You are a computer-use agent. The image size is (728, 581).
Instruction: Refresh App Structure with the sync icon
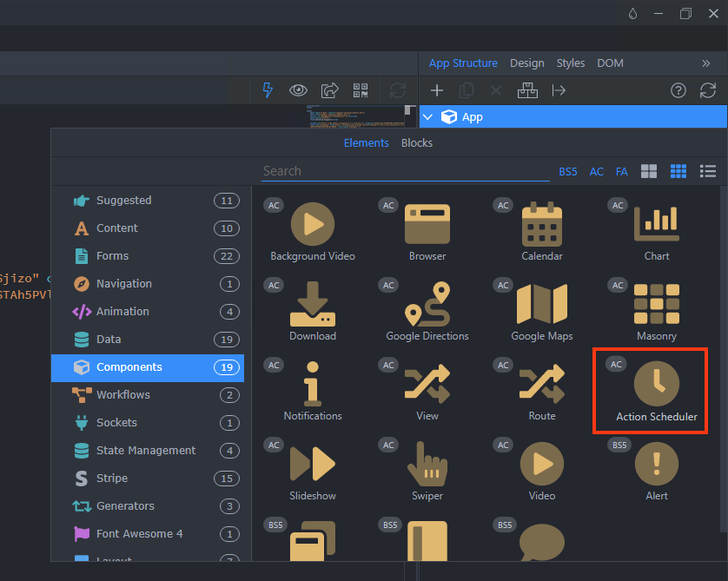coord(707,90)
